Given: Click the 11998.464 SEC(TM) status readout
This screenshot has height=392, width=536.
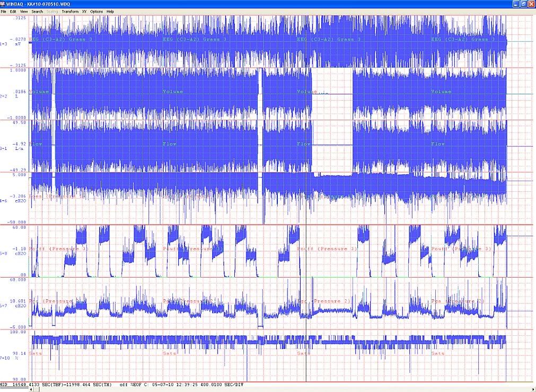Looking at the screenshot, I should (88, 385).
